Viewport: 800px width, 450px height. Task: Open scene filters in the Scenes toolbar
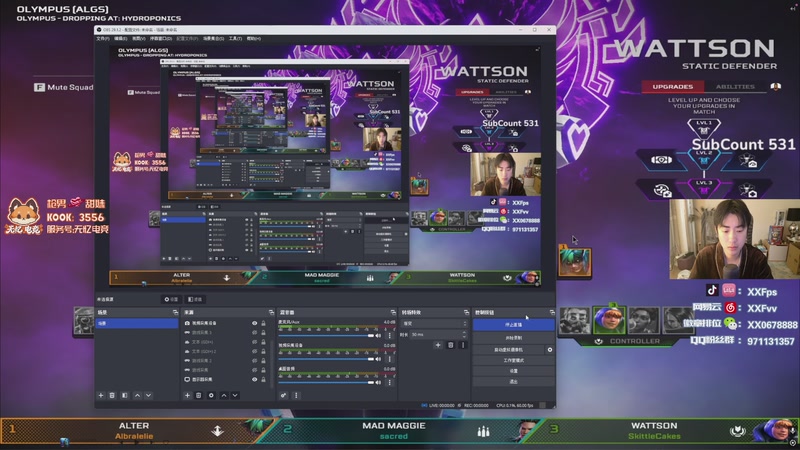124,395
